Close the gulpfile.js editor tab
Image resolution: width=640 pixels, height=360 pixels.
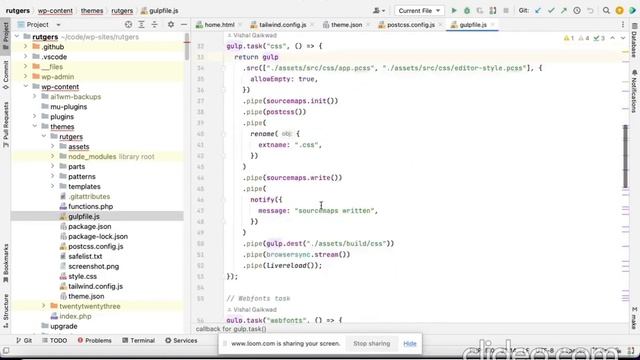[493, 25]
